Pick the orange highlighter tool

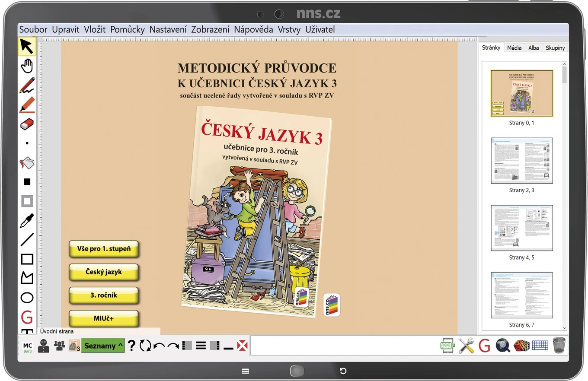[x=27, y=105]
